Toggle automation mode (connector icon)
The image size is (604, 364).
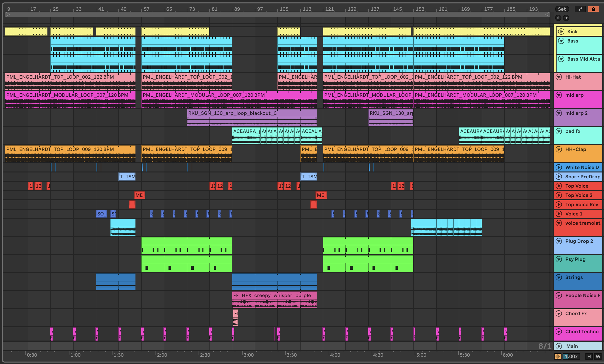pyautogui.click(x=580, y=9)
